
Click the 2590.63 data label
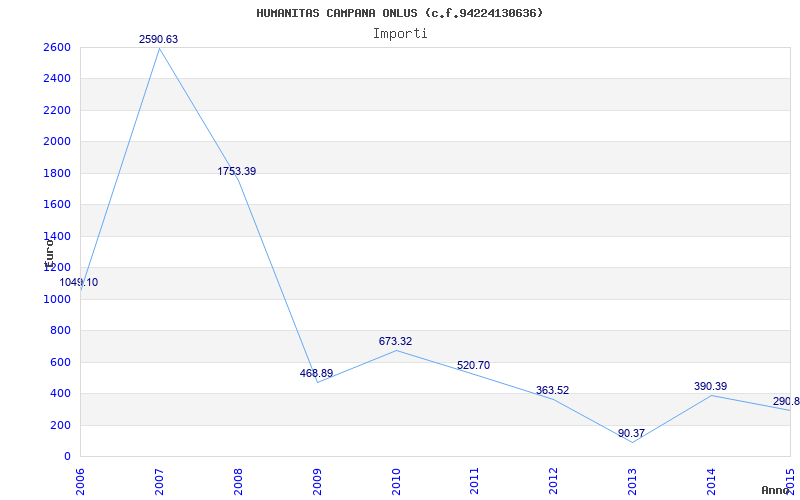click(x=159, y=39)
